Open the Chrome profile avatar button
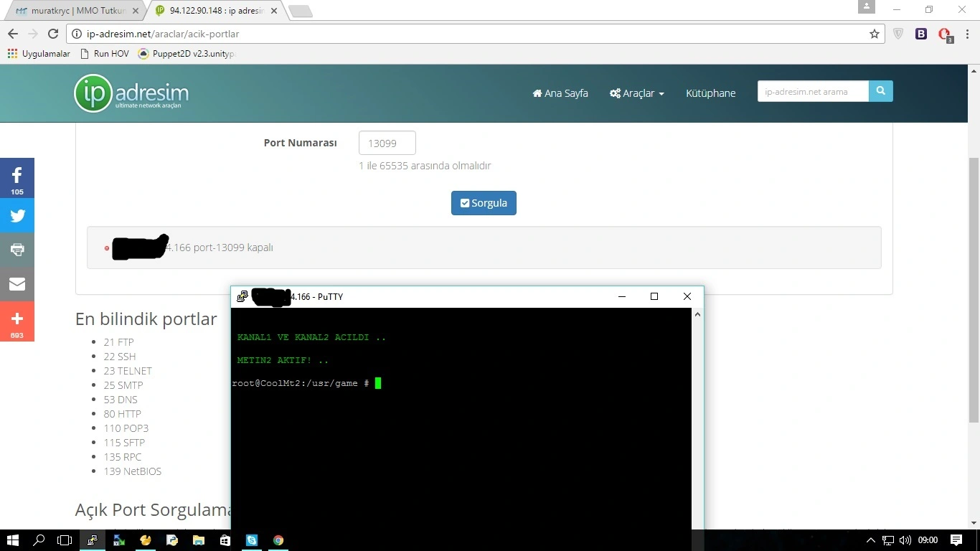The image size is (980, 551). pos(867,6)
